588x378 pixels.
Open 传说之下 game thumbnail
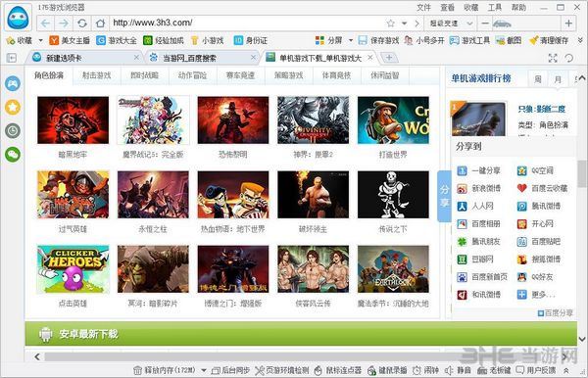393,195
